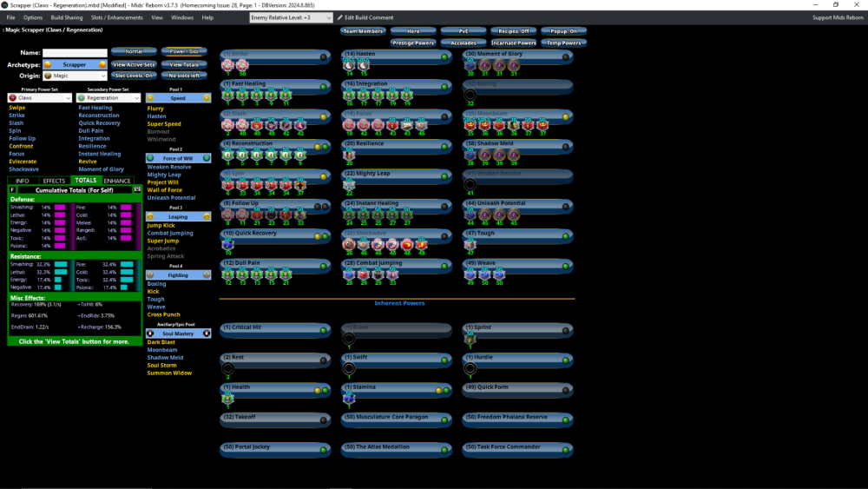Screen dimensions: 868x489
Task: Click the enhancement slot under Resilience
Action: coord(348,155)
